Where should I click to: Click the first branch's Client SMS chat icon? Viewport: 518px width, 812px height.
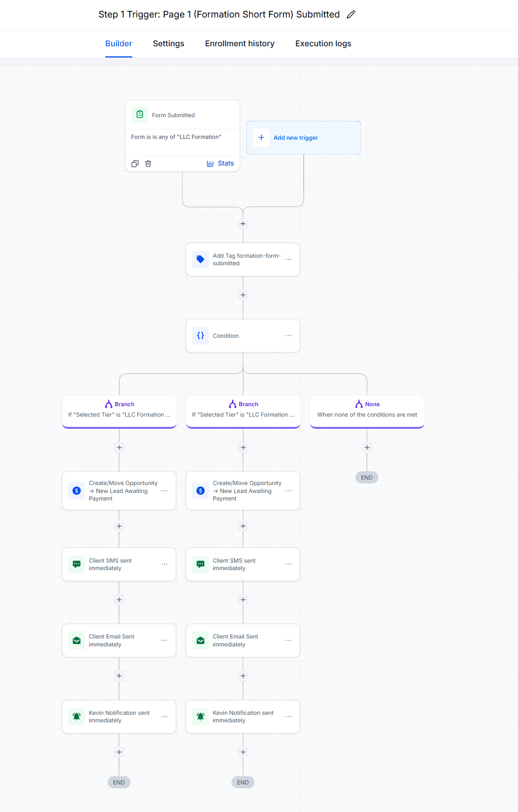tap(76, 564)
